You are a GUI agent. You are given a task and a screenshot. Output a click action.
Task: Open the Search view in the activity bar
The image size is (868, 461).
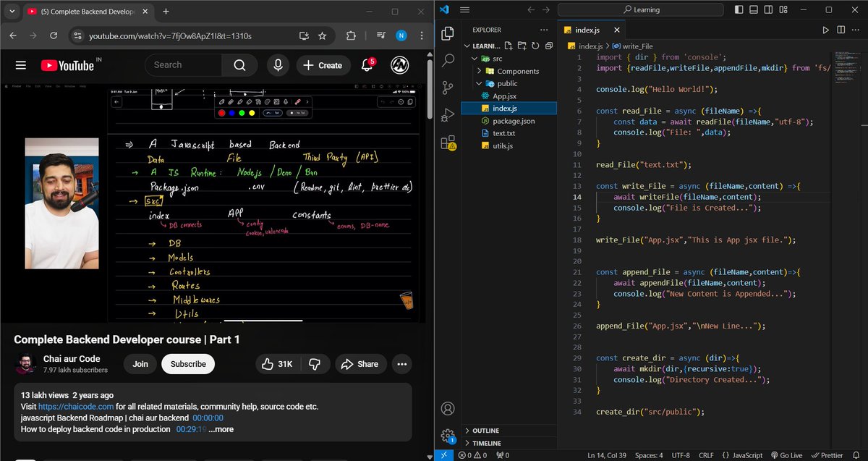pos(447,60)
